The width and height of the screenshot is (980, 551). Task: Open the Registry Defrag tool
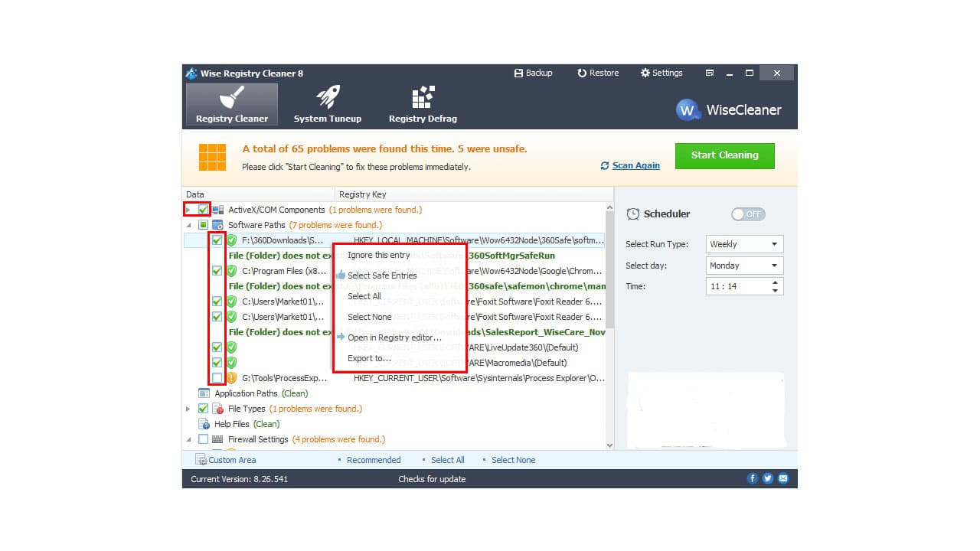pos(422,104)
